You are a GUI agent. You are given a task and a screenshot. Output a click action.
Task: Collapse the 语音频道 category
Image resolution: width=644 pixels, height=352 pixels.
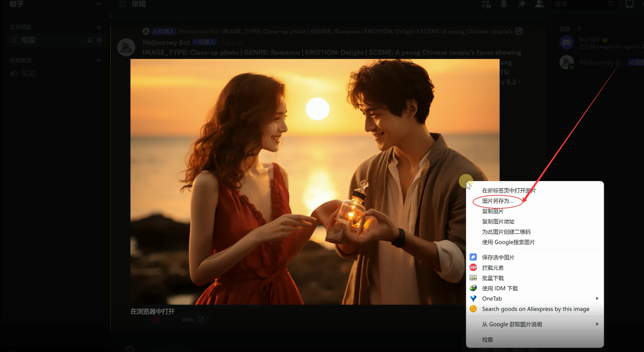click(20, 60)
